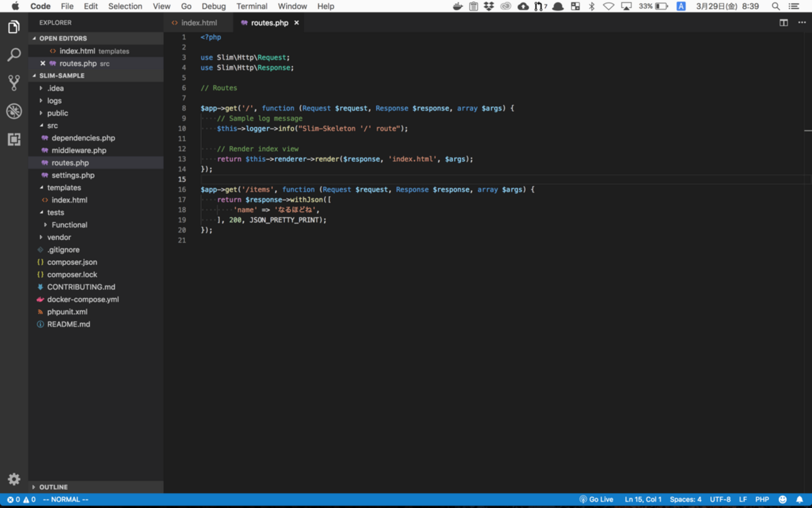Screen dimensions: 812x508
Task: Click the notifications bell in status bar
Action: click(800, 499)
